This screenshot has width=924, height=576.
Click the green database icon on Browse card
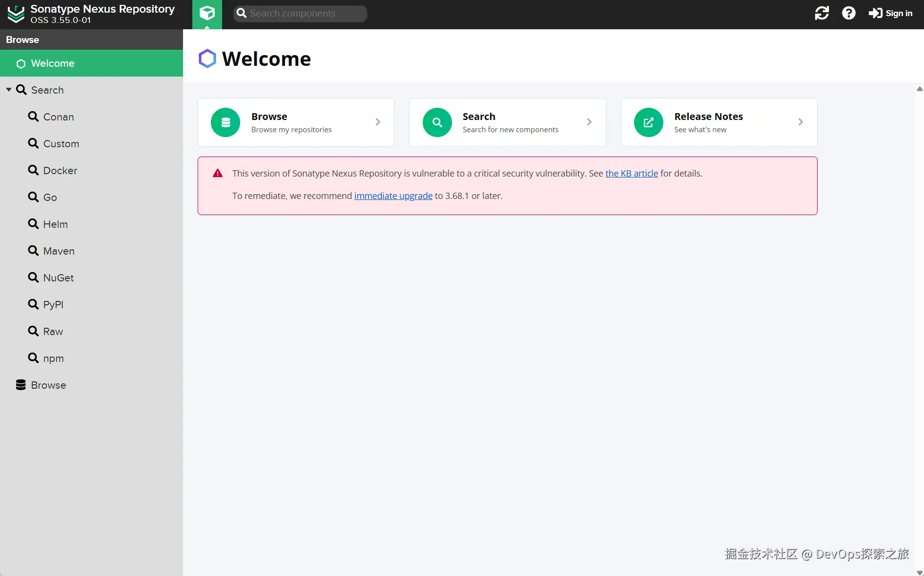[226, 122]
